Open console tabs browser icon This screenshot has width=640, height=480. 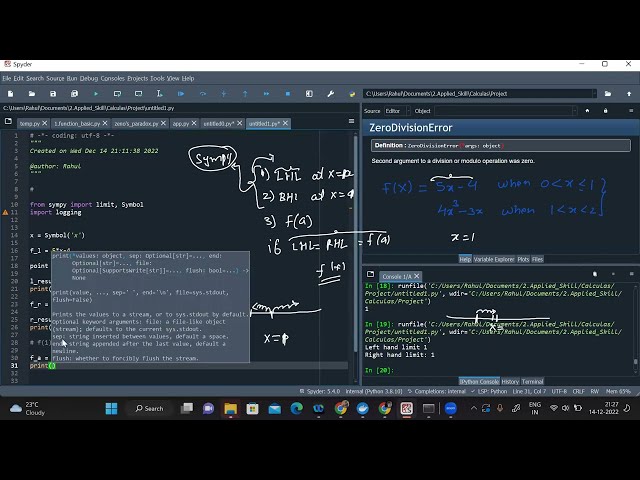click(370, 274)
